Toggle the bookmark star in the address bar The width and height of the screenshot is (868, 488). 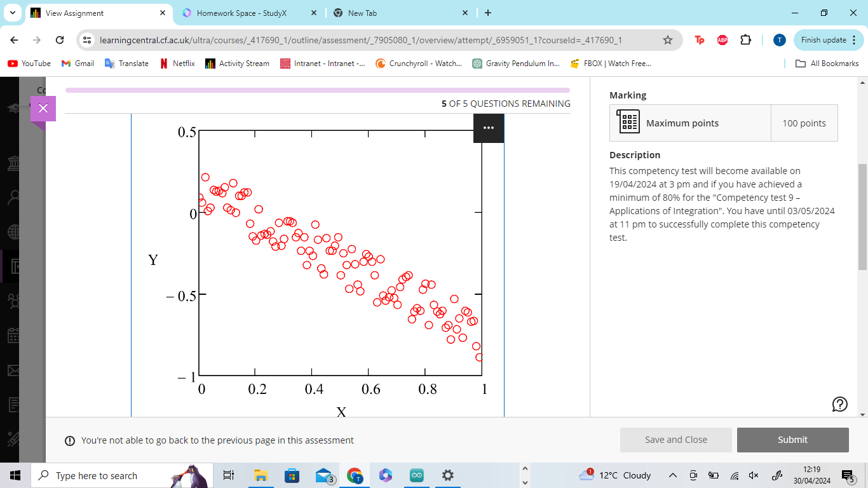click(668, 39)
